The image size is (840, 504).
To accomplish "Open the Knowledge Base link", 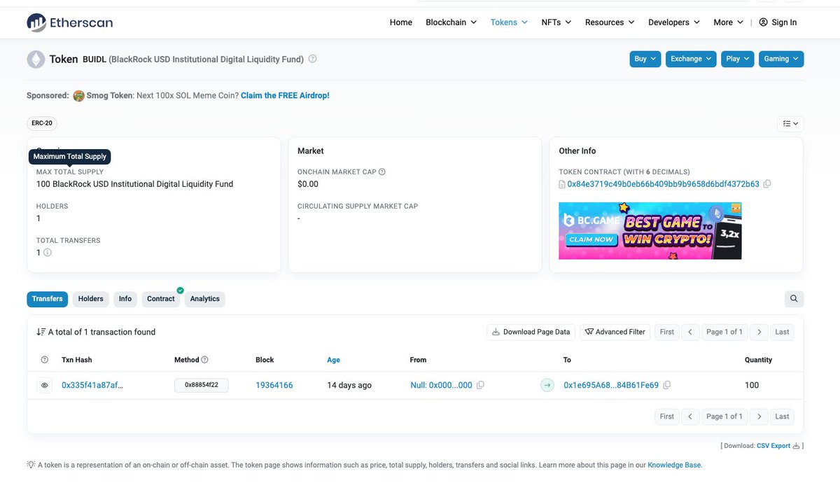I will tap(673, 465).
